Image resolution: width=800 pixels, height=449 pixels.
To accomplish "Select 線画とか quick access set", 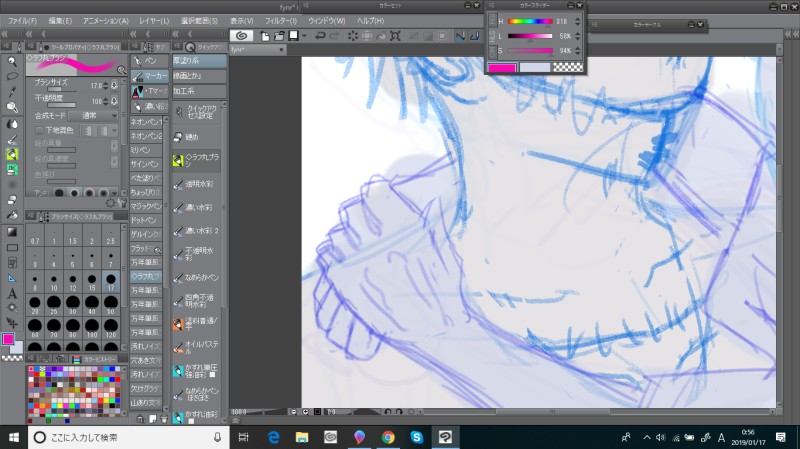I will point(199,76).
